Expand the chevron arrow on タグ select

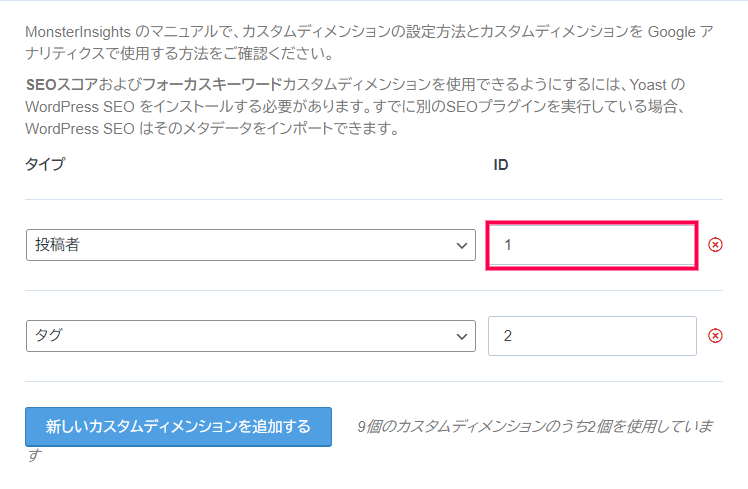pos(461,337)
